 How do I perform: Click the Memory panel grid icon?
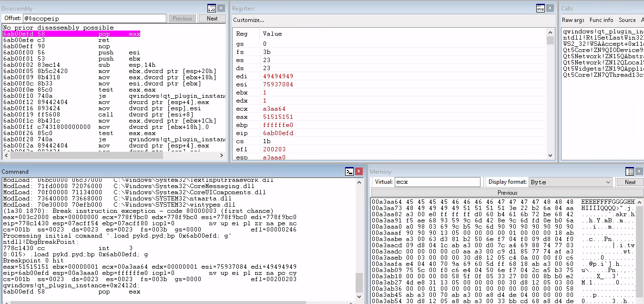[x=629, y=171]
